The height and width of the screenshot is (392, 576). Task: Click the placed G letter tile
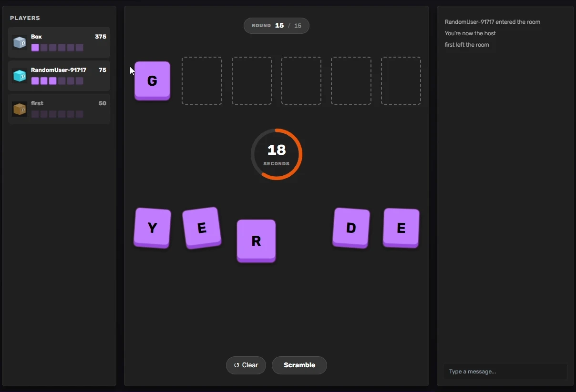152,80
